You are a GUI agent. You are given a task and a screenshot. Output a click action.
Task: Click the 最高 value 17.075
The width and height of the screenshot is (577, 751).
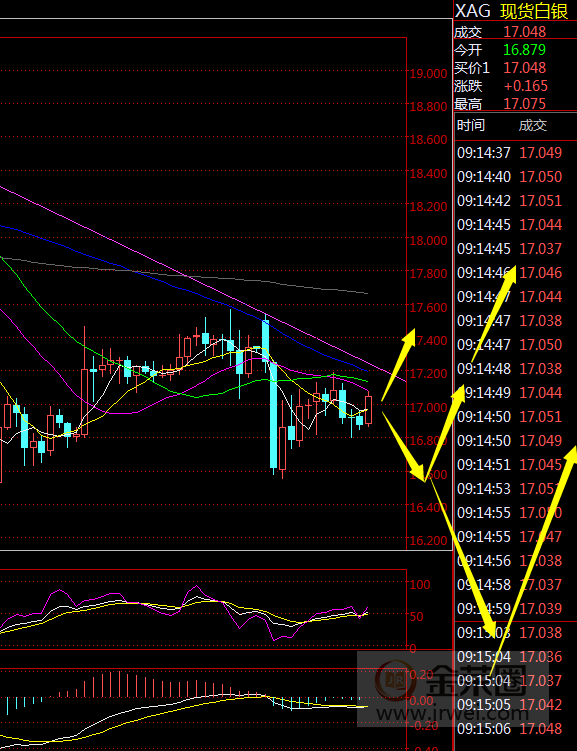pyautogui.click(x=524, y=104)
